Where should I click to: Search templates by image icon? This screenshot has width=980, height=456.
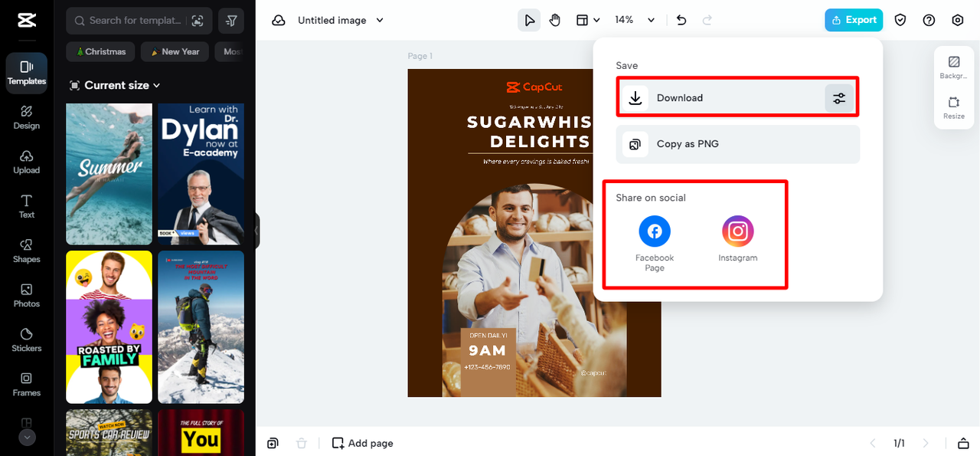pyautogui.click(x=198, y=21)
